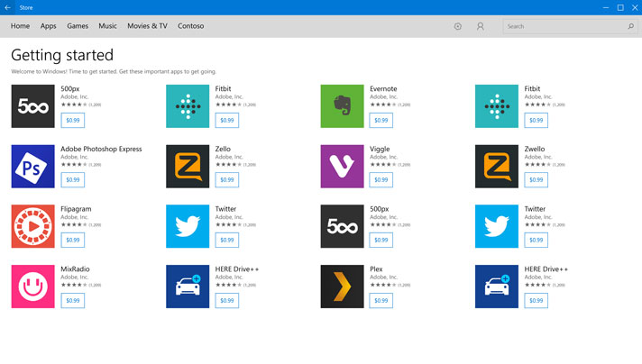Open the user account icon

click(481, 26)
